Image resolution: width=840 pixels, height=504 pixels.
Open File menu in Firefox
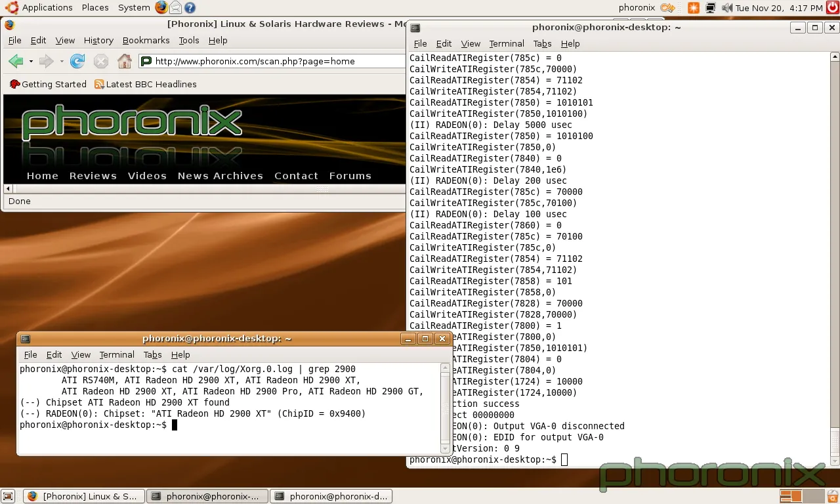tap(14, 40)
